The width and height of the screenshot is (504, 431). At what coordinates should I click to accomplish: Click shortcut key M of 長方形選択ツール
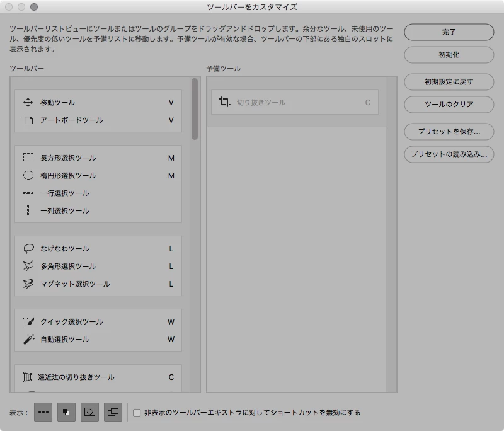pyautogui.click(x=171, y=158)
